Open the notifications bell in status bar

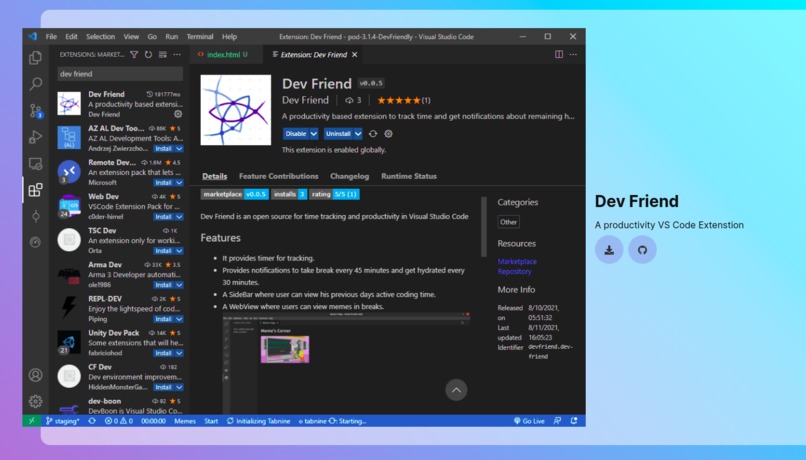coord(574,420)
